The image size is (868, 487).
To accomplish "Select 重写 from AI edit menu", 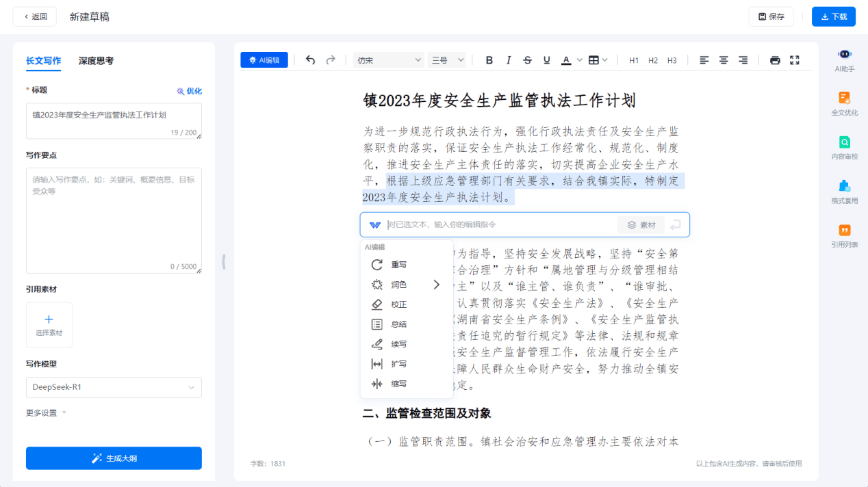I will (398, 265).
